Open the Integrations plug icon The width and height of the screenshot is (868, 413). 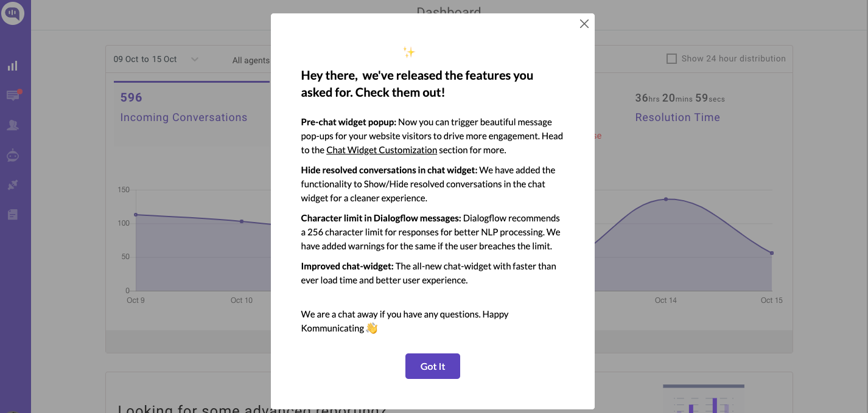pos(13,185)
